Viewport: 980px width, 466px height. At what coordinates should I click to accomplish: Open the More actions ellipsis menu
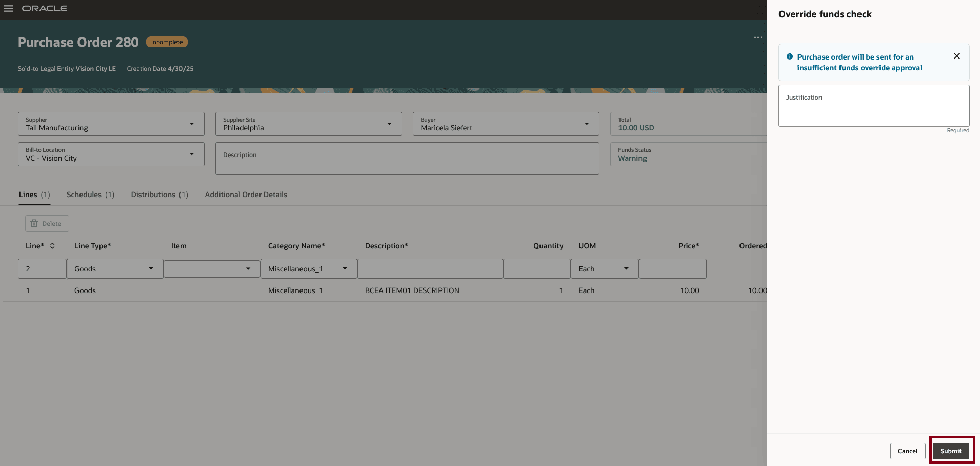coord(758,37)
